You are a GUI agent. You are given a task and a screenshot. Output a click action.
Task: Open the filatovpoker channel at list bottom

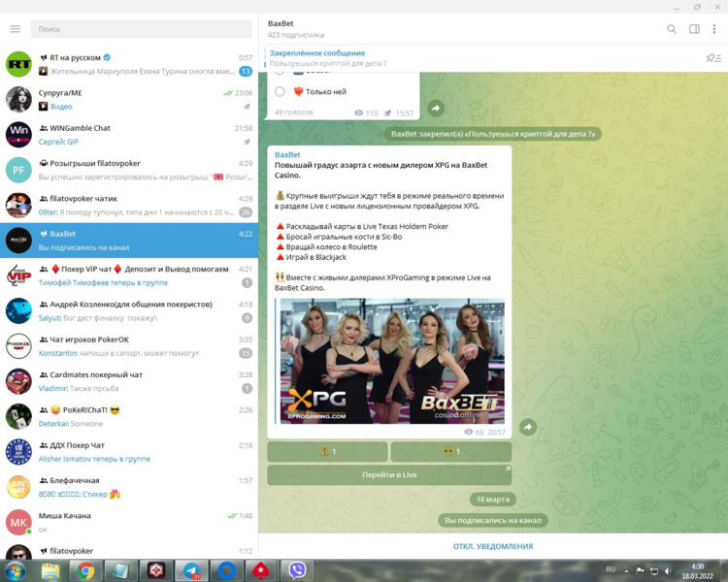coord(129,550)
